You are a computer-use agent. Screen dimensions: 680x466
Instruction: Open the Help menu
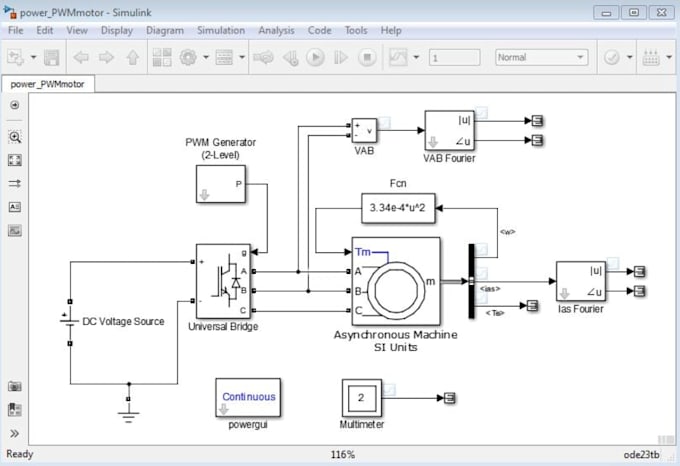tap(391, 30)
